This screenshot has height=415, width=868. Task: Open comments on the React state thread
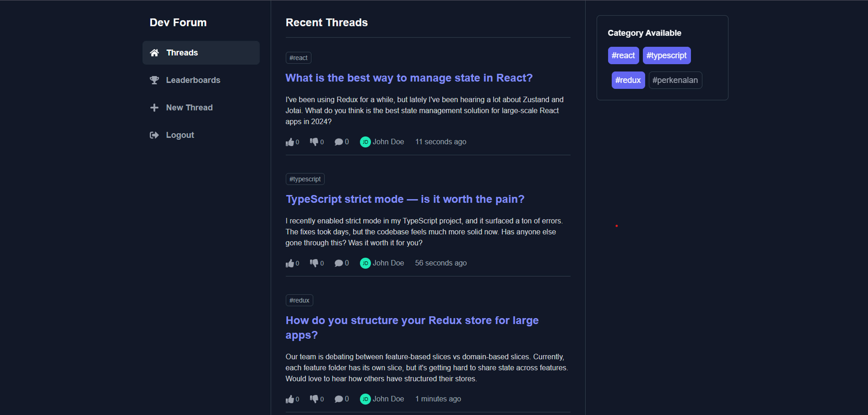[339, 142]
